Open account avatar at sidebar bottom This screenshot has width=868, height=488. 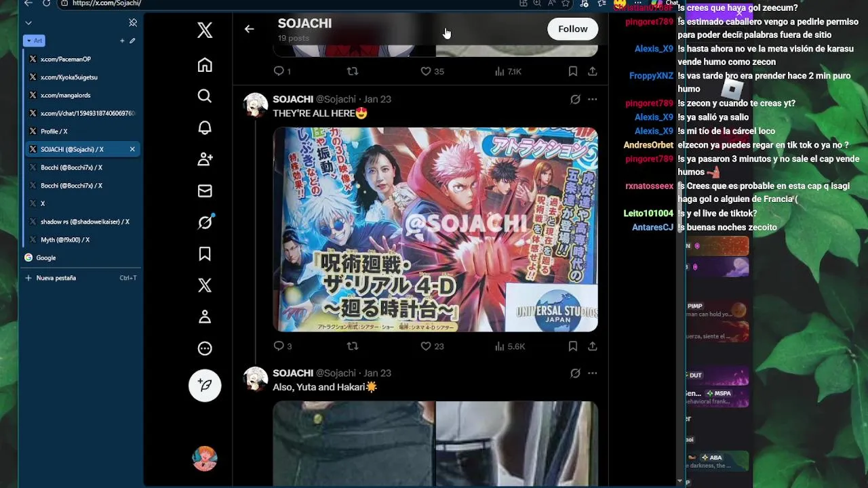[x=205, y=459]
